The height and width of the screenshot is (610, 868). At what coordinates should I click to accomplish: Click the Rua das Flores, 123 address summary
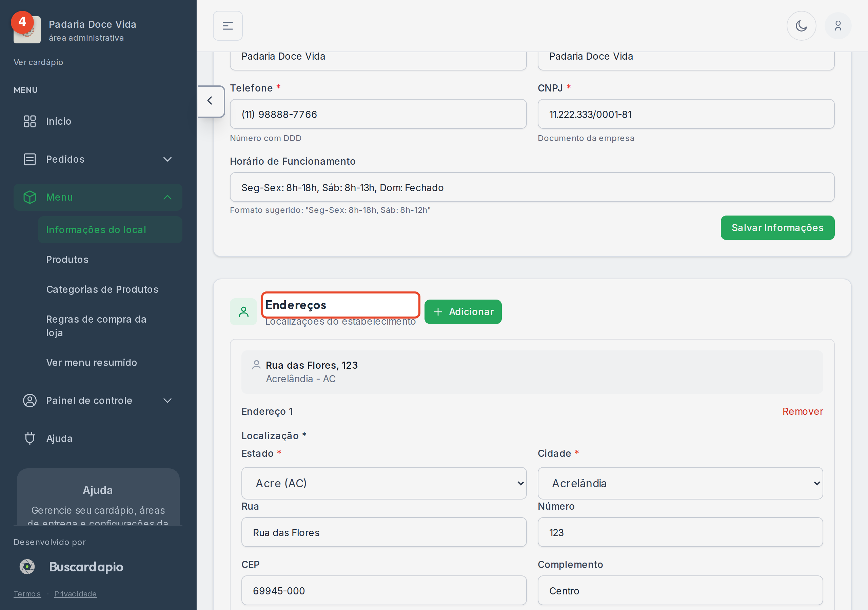click(x=532, y=372)
